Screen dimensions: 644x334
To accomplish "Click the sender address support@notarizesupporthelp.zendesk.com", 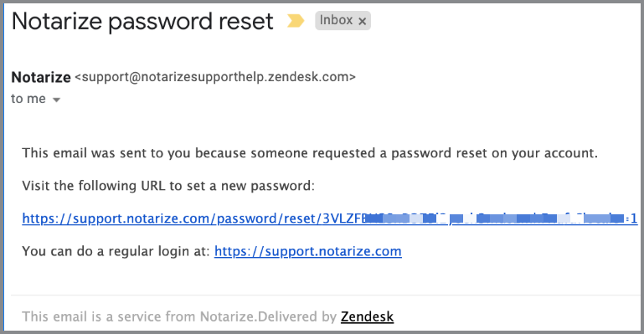I will point(215,77).
